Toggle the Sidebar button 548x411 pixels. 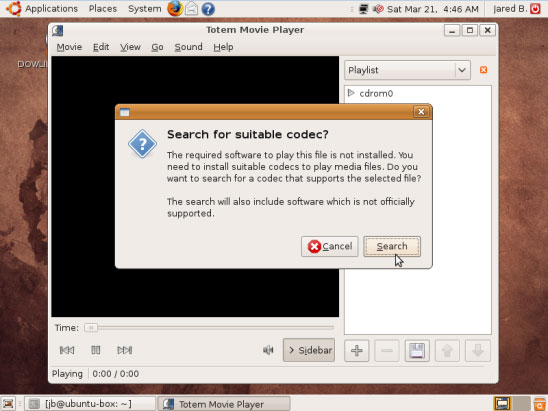click(x=309, y=350)
